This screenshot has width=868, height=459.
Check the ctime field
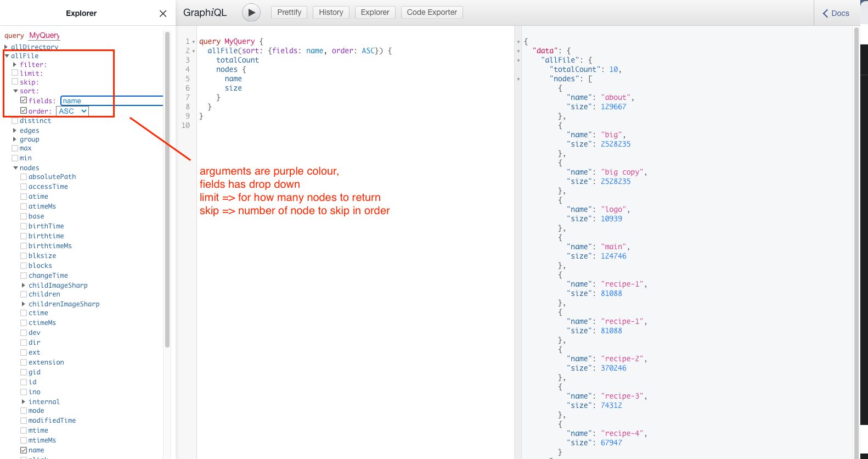click(24, 313)
